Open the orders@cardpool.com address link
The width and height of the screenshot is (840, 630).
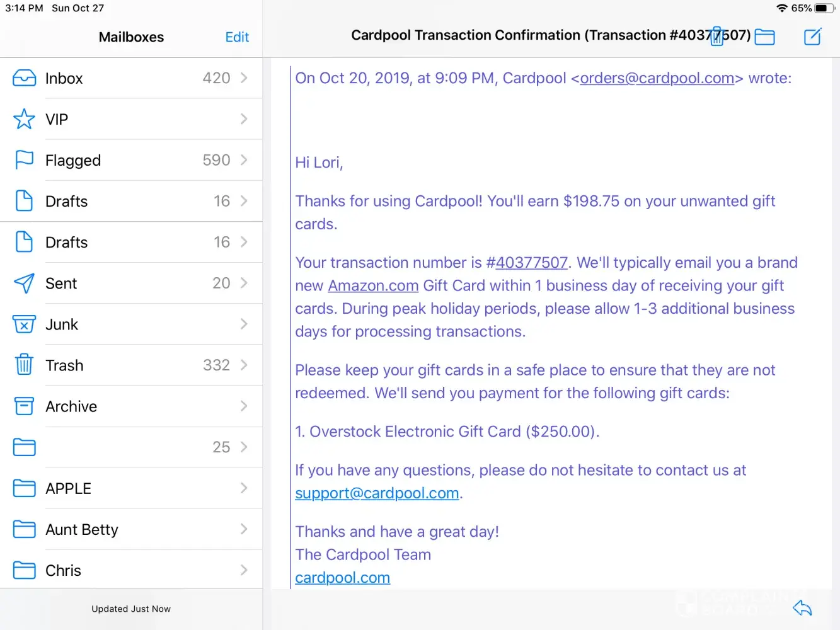[x=657, y=78]
